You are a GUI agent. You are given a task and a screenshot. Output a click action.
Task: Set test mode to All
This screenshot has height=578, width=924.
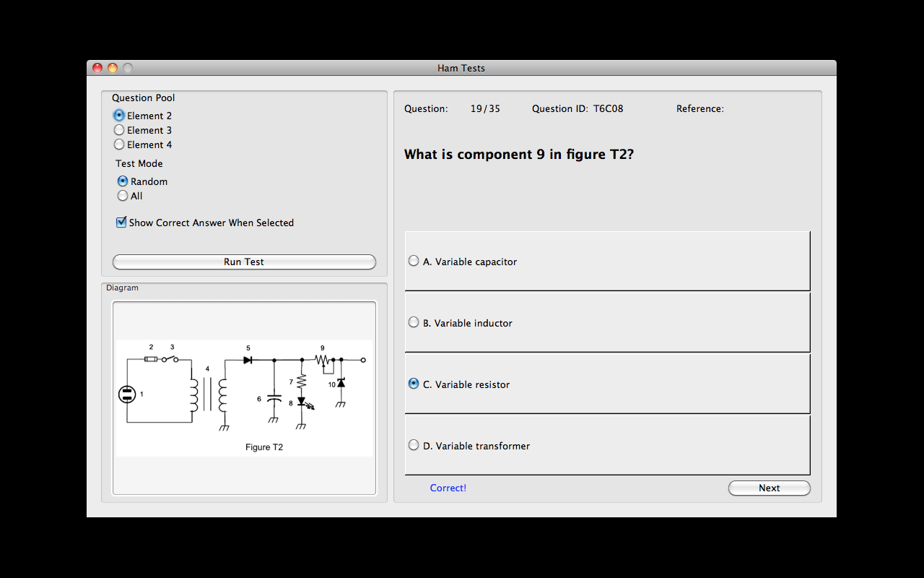click(x=123, y=196)
